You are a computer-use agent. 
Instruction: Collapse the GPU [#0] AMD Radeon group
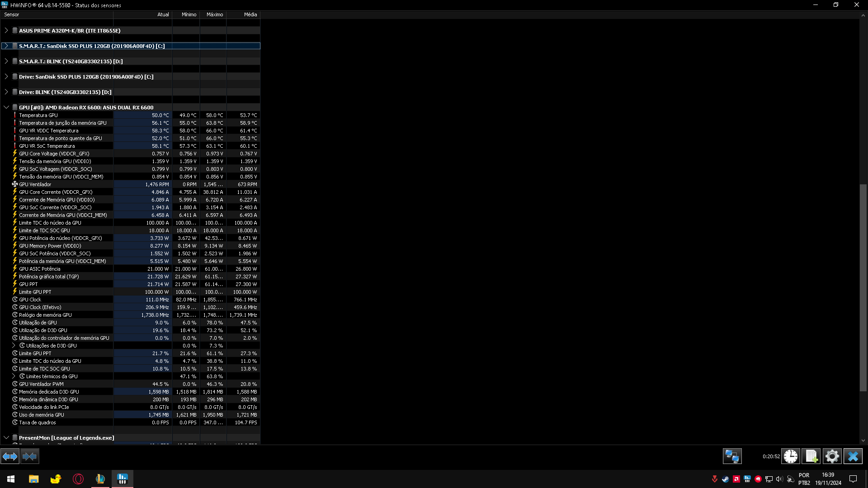tap(6, 108)
